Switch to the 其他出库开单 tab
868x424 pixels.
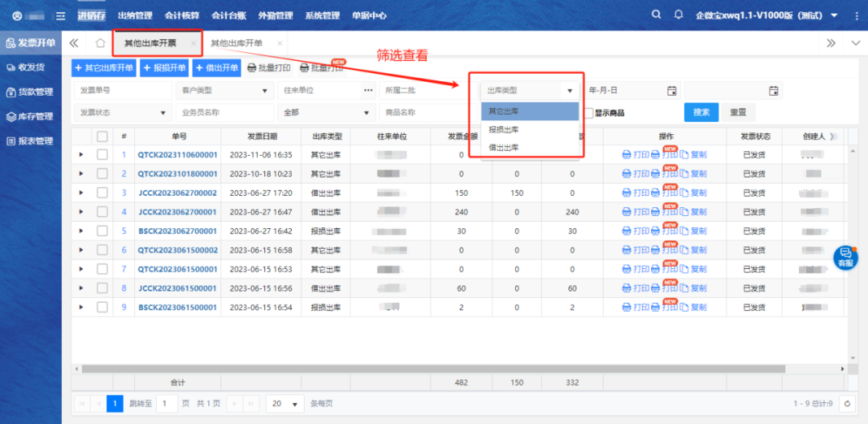coord(236,43)
